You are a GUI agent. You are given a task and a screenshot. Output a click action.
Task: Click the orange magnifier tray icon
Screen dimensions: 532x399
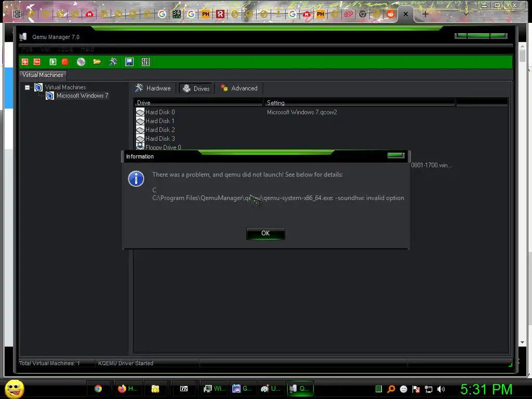tap(391, 389)
